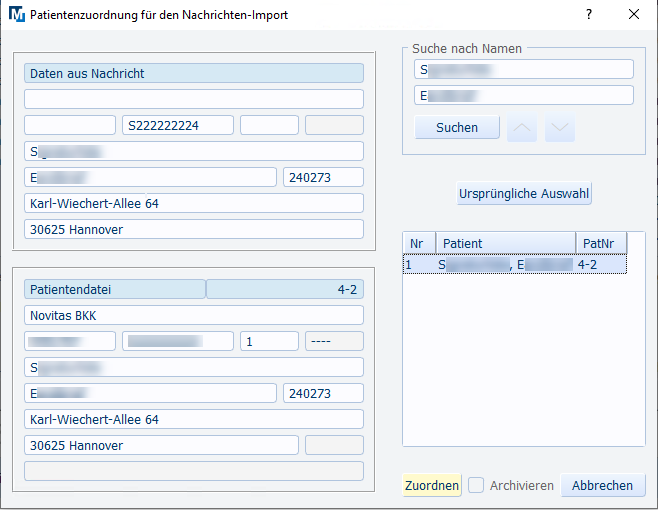Click Karl-Wiechert-Allee 64 in Daten aus Nachricht
The width and height of the screenshot is (658, 510).
point(194,203)
